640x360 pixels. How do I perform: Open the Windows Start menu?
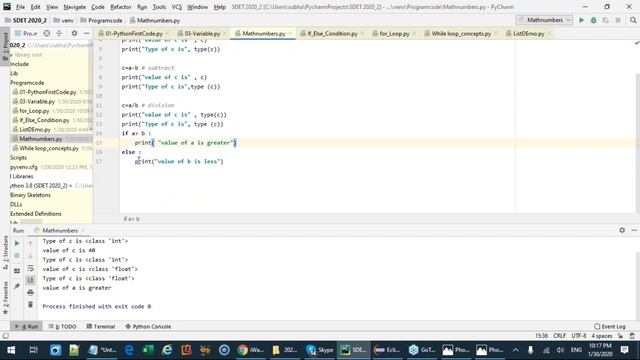point(11,350)
